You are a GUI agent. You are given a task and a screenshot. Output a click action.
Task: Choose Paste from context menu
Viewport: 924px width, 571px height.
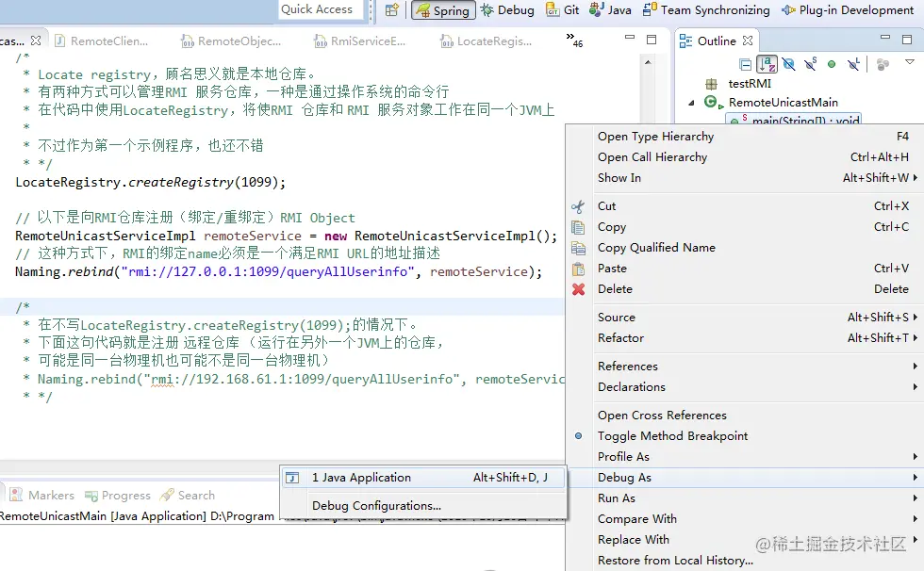pyautogui.click(x=744, y=268)
